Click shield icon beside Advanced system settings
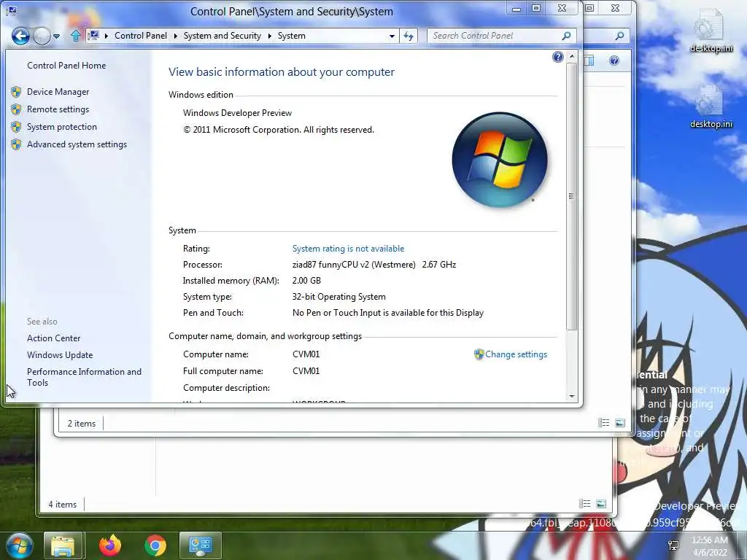Image resolution: width=747 pixels, height=560 pixels. coord(16,144)
